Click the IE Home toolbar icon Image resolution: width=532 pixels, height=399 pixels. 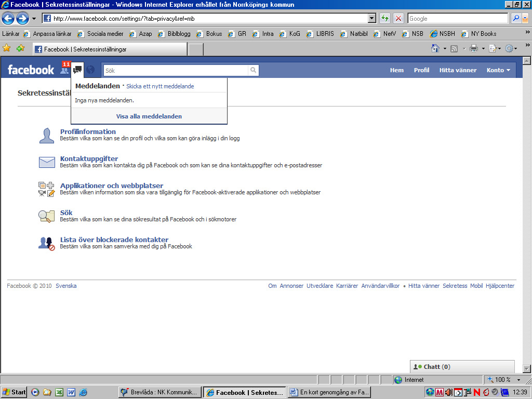[435, 48]
